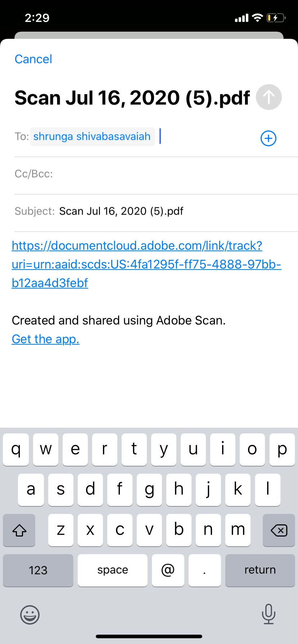
Task: Tap the period key
Action: point(204,570)
